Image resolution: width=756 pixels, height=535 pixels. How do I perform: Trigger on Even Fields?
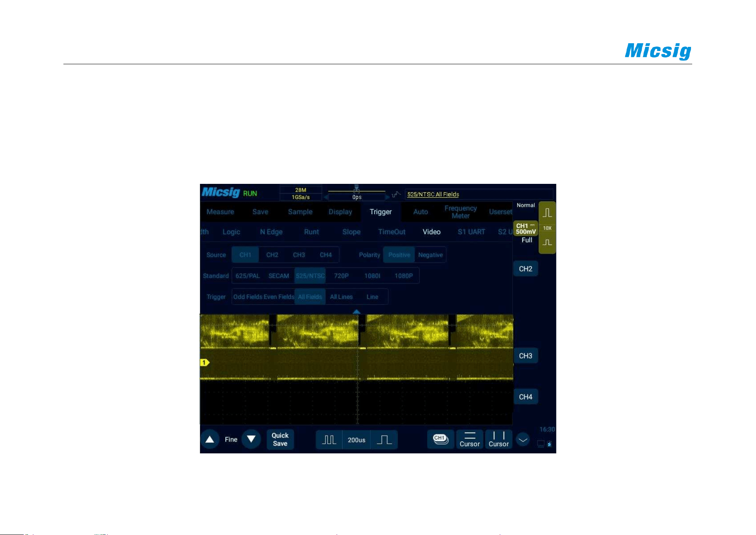(x=279, y=297)
